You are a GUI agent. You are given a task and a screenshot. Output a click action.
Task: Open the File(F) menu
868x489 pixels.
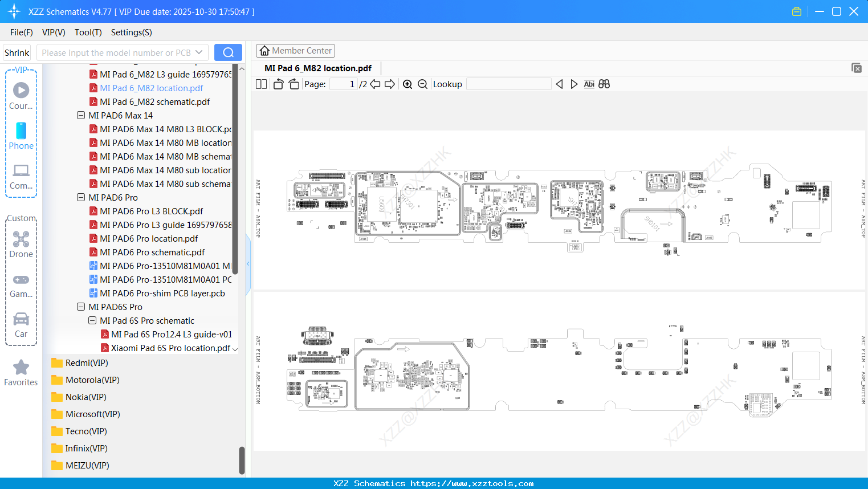pyautogui.click(x=22, y=32)
